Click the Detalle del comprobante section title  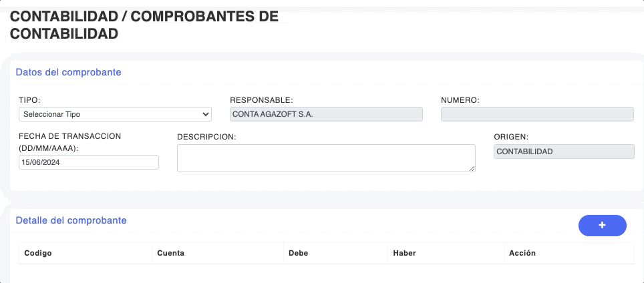tap(71, 220)
